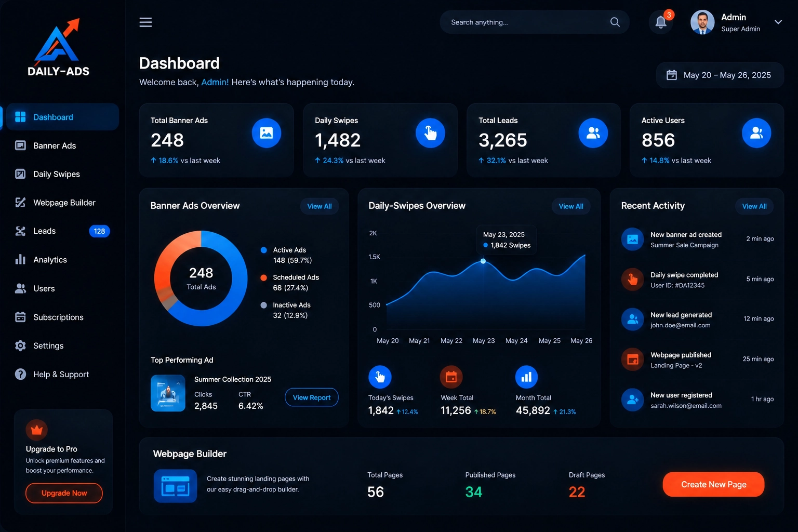The image size is (798, 532).
Task: Expand the Admin account dropdown chevron
Action: coord(778,22)
